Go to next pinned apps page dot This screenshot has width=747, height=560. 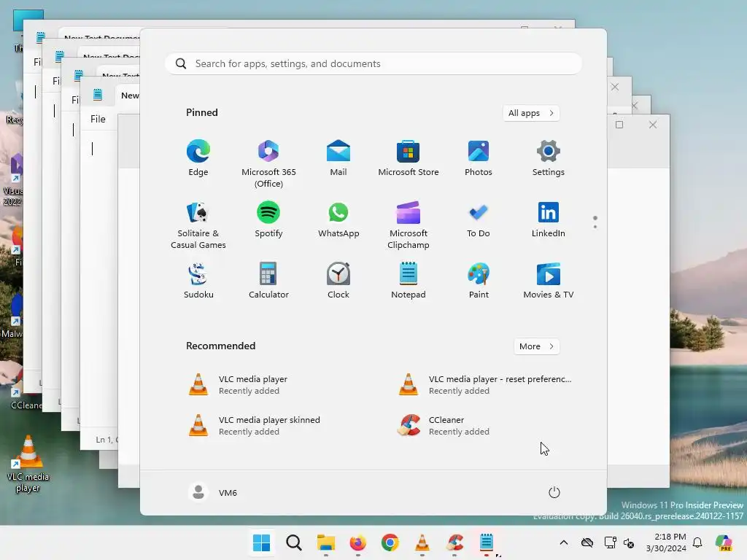[595, 227]
